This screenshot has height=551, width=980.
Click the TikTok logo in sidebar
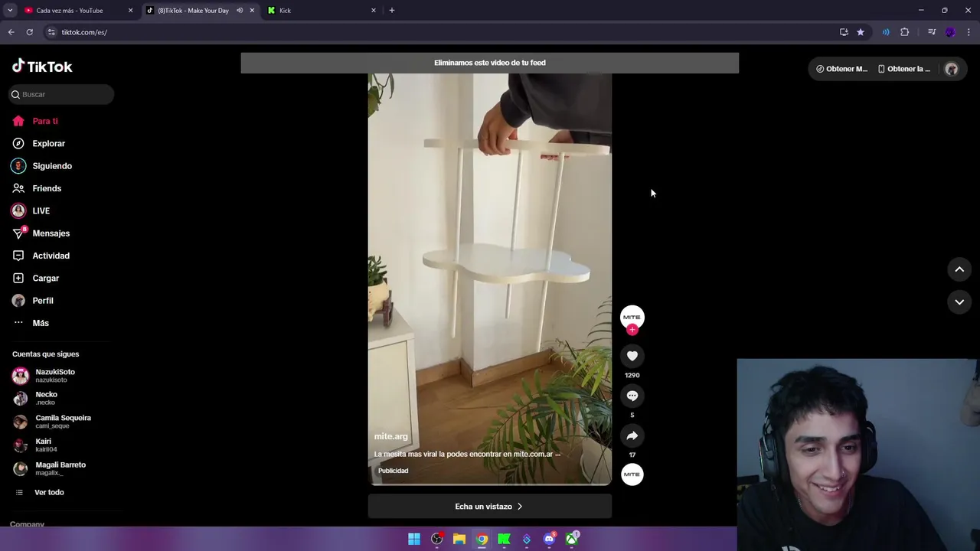point(42,67)
